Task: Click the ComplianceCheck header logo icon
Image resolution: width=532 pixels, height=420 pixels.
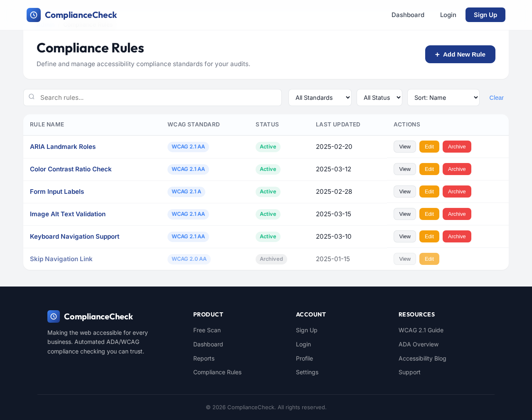Action: [x=34, y=15]
